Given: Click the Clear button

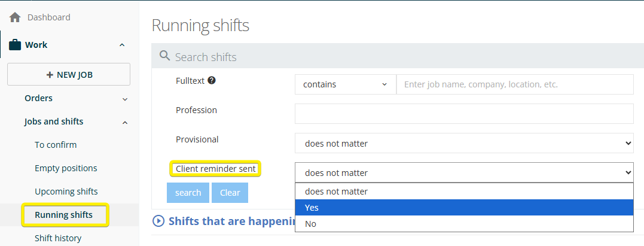Looking at the screenshot, I should (x=230, y=193).
